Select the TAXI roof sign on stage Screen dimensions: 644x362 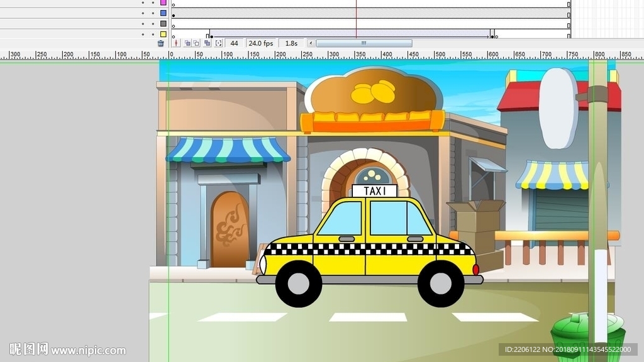(375, 191)
